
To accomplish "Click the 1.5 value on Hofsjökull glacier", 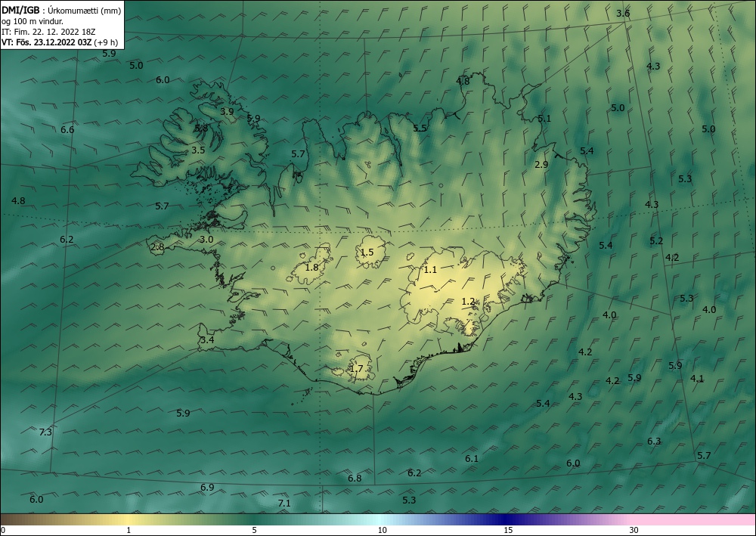I will 367,252.
